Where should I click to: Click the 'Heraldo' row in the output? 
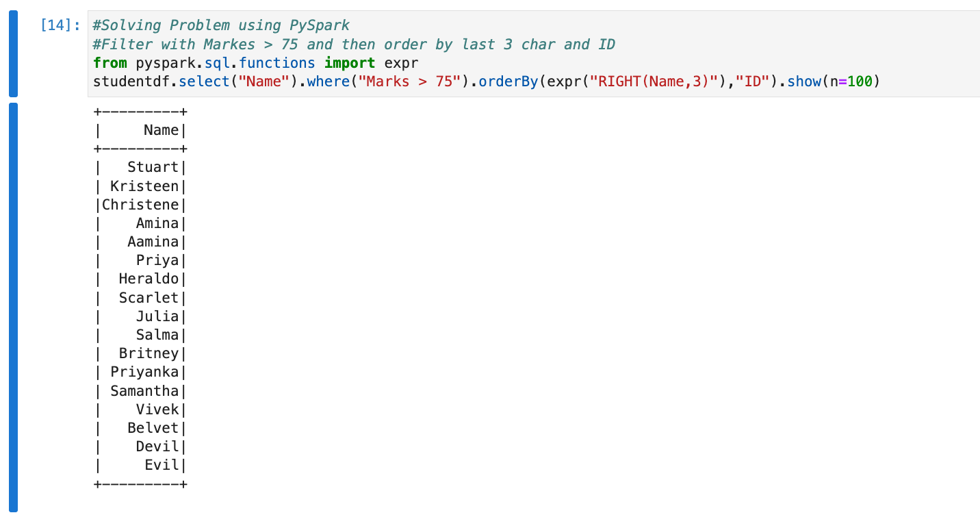[x=148, y=279]
